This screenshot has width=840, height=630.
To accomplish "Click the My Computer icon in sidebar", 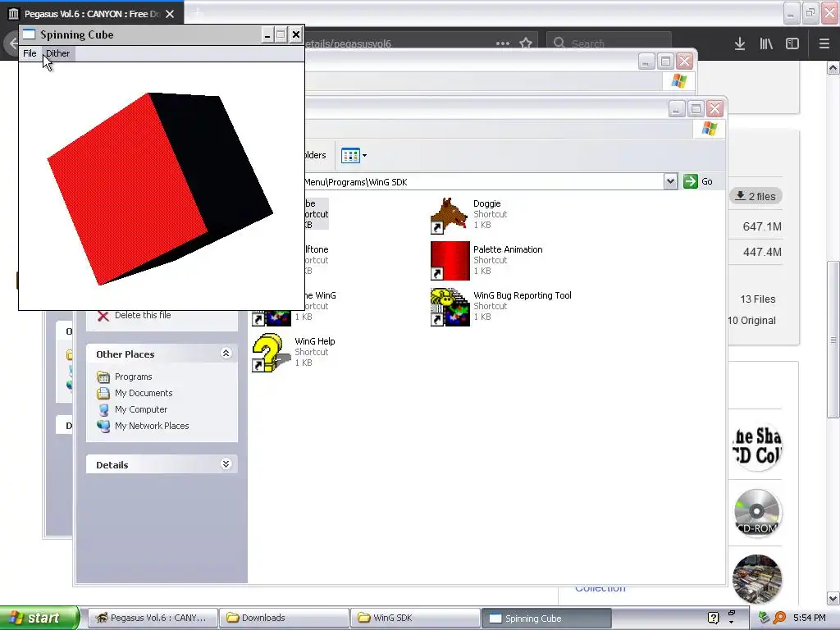I will coord(103,410).
